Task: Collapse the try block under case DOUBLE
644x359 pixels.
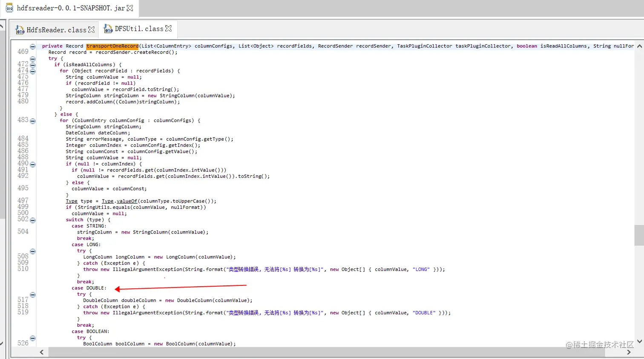Action: click(33, 295)
